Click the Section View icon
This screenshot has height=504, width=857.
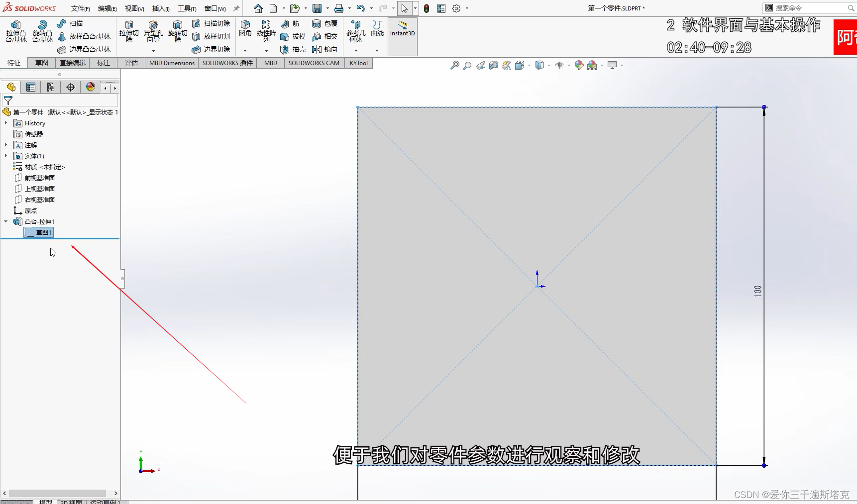(494, 65)
